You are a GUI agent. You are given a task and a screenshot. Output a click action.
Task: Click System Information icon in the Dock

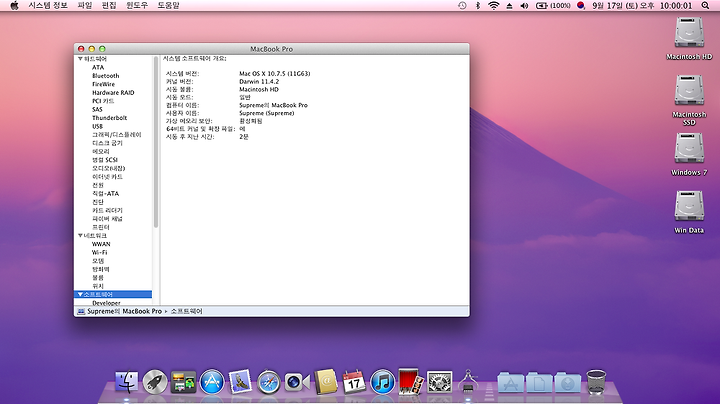point(468,381)
